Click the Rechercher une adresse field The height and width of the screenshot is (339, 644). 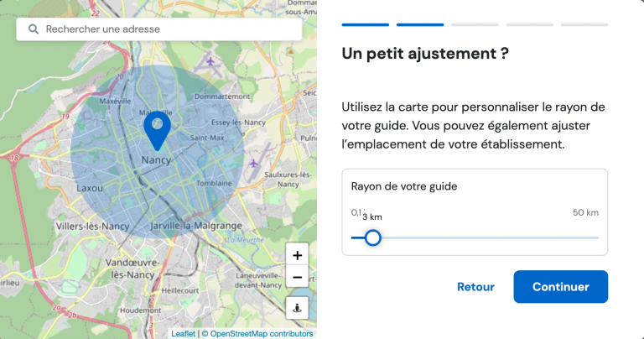[x=159, y=29]
